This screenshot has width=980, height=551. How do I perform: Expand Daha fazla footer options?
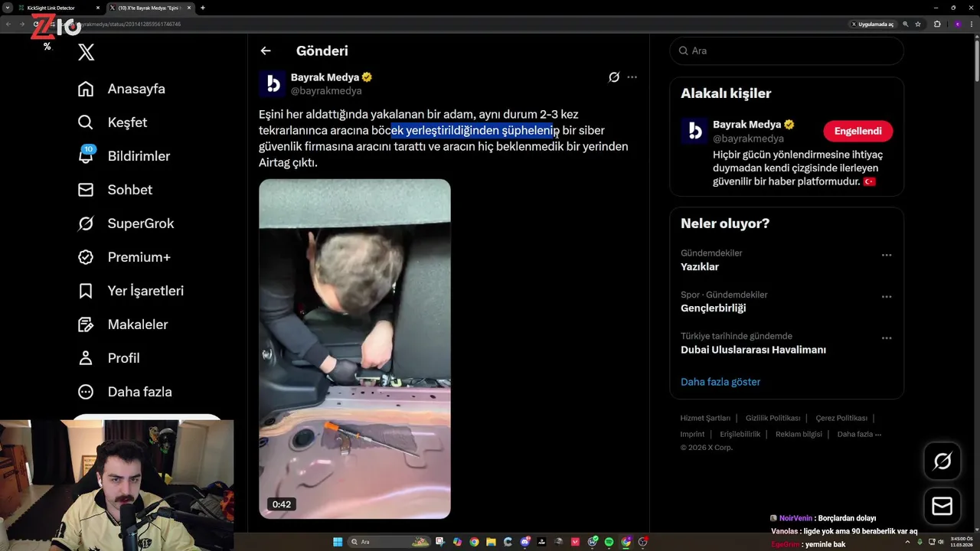pos(859,435)
